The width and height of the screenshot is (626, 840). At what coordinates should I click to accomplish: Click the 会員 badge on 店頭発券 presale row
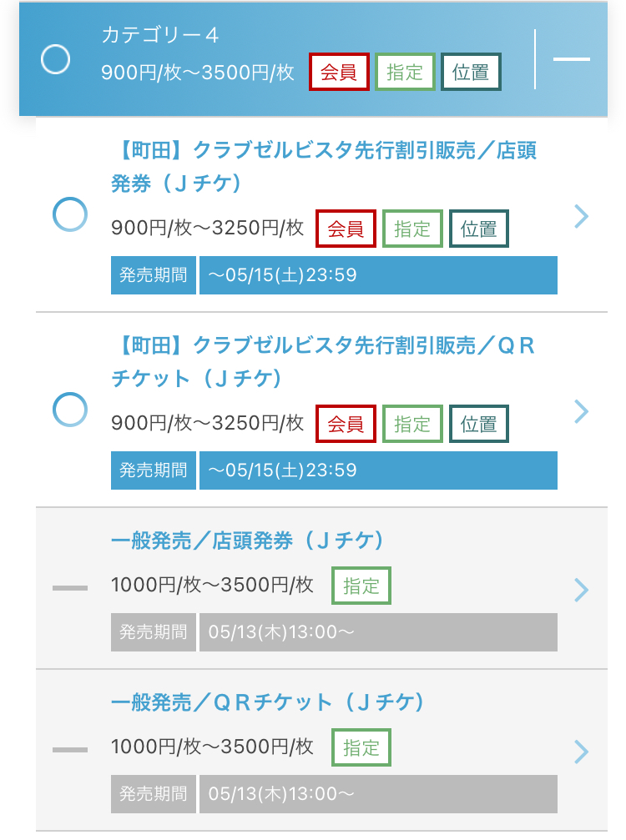[x=346, y=229]
